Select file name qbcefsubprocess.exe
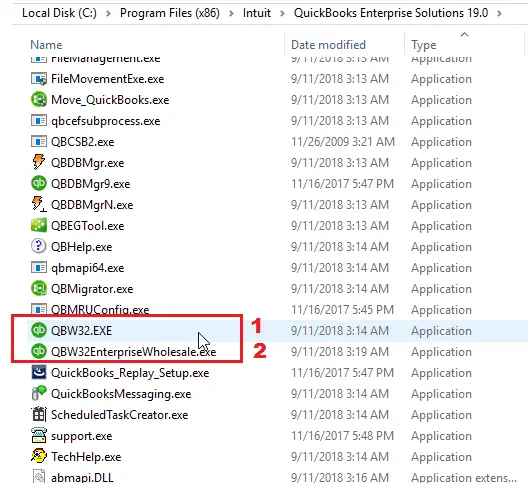 [105, 121]
